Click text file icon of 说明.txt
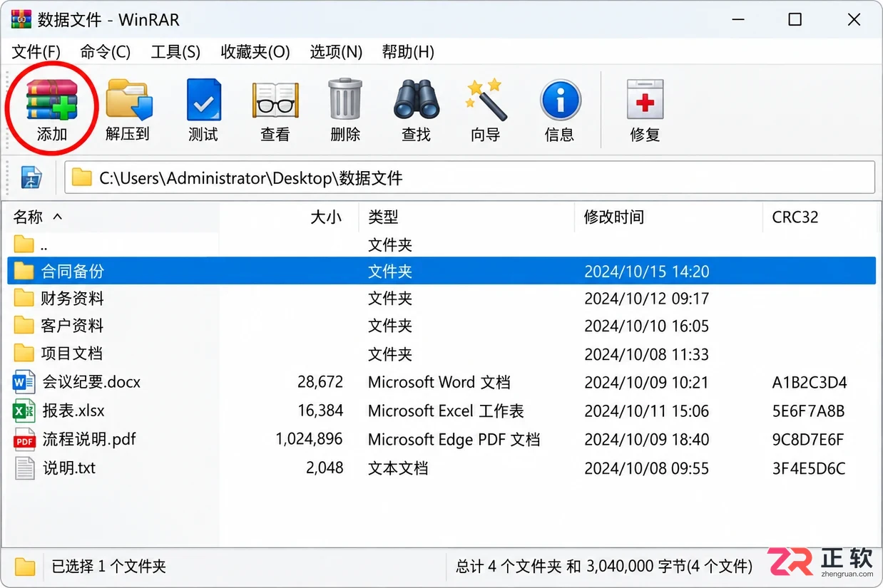 coord(24,468)
